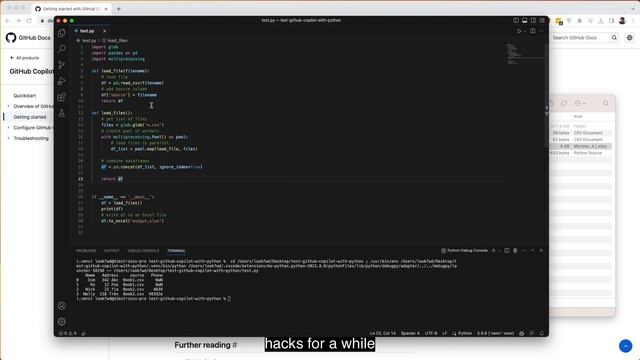Open Quickstart in docs sidebar
This screenshot has height=360, width=640.
tap(25, 96)
